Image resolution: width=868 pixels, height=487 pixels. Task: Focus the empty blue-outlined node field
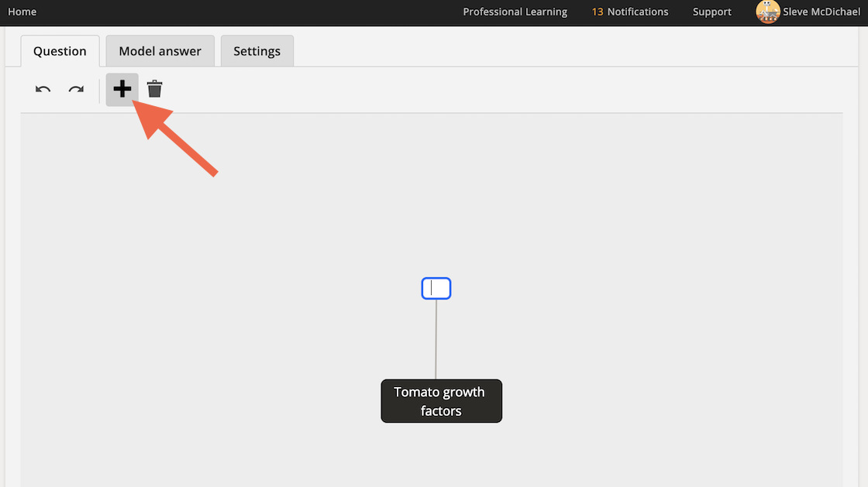click(436, 289)
